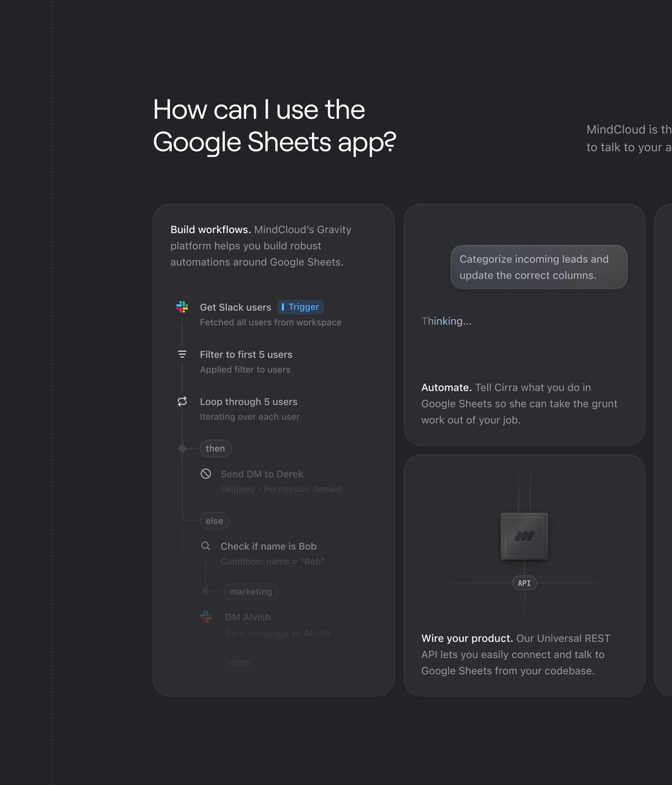Click the Wire your product. bold label

[x=467, y=638]
